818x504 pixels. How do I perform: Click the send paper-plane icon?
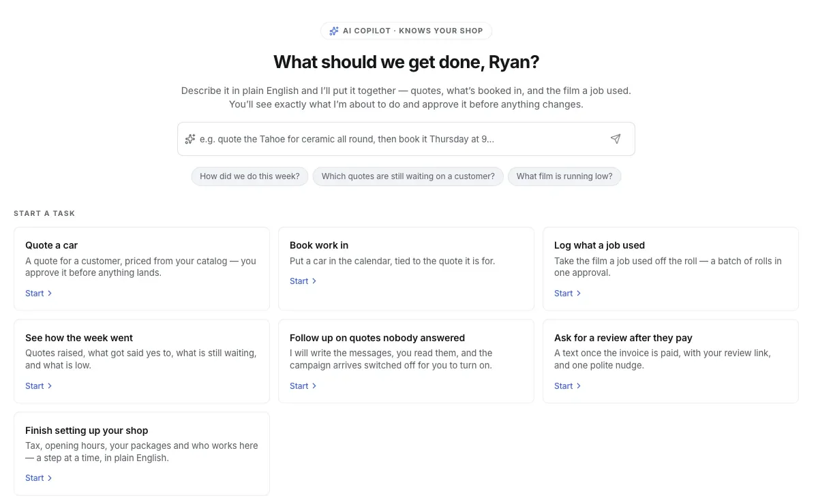pyautogui.click(x=616, y=139)
